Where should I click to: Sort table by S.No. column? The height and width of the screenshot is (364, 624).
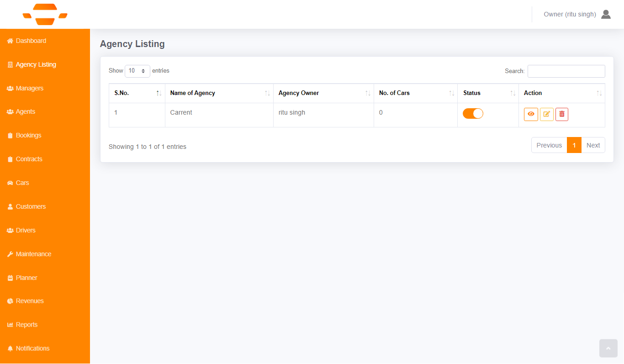137,93
